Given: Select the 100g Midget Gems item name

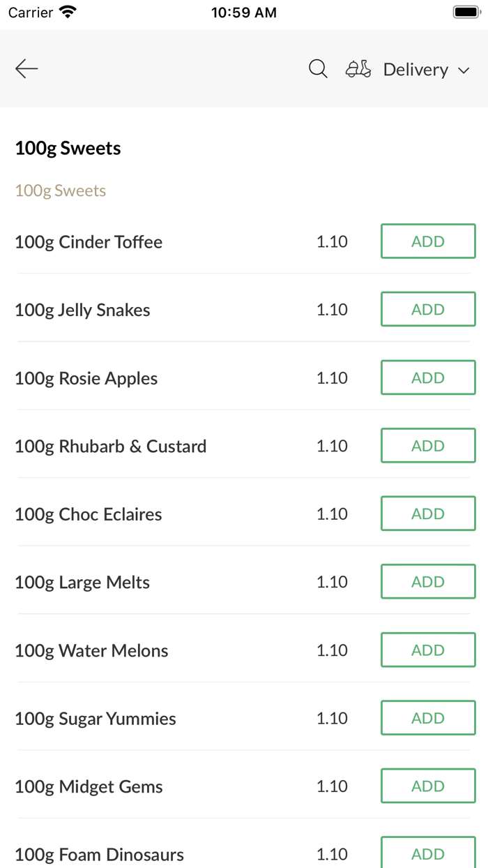Looking at the screenshot, I should coord(89,787).
